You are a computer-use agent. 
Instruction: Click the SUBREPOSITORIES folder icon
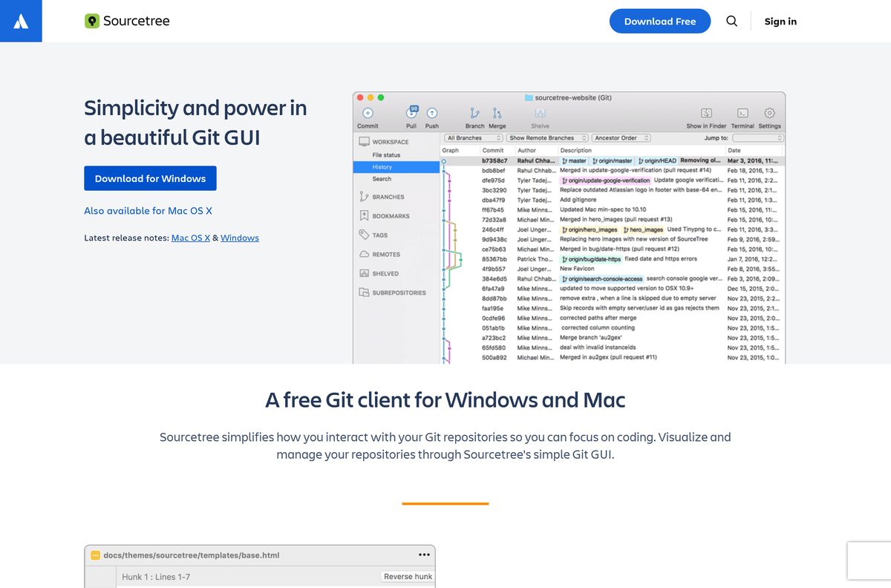coord(364,293)
